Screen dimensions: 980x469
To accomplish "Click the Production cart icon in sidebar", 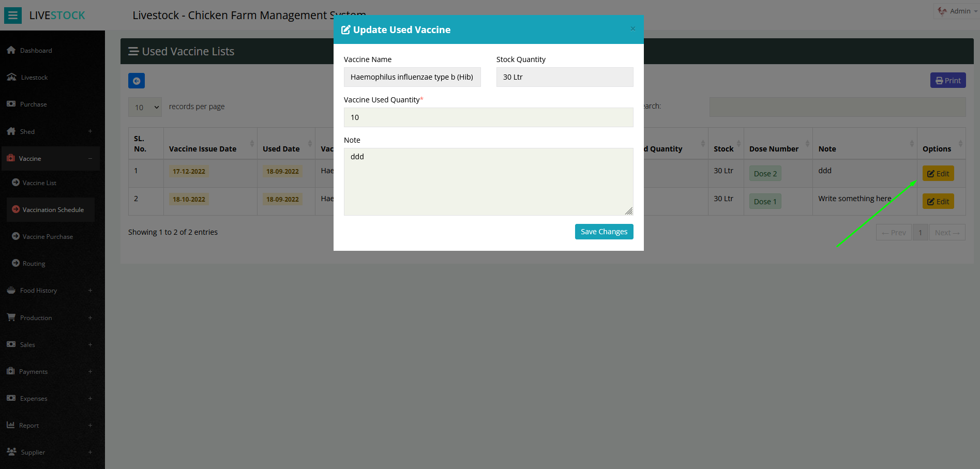I will [x=11, y=317].
